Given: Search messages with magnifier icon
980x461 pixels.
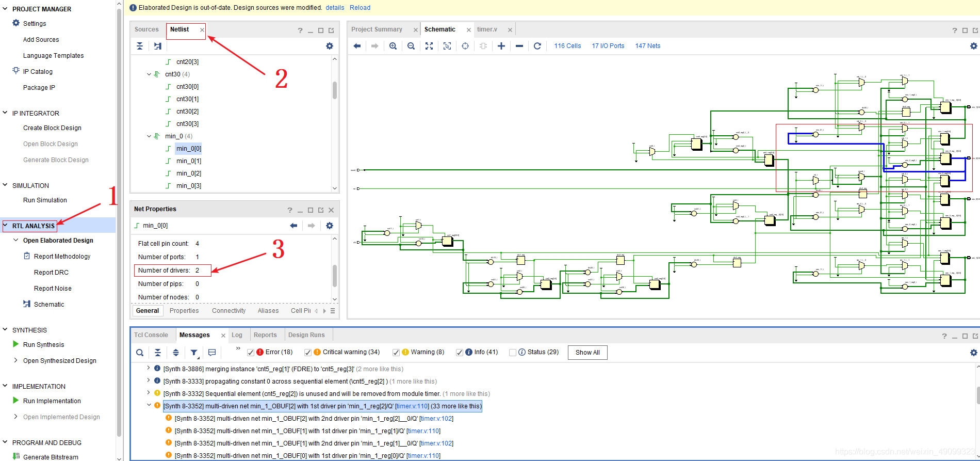Looking at the screenshot, I should coord(140,353).
